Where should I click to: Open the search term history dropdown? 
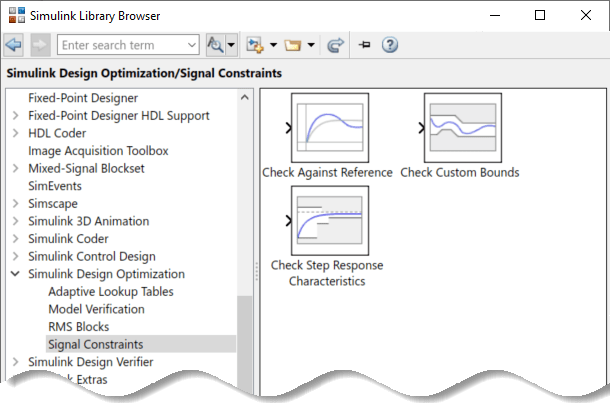coord(191,45)
